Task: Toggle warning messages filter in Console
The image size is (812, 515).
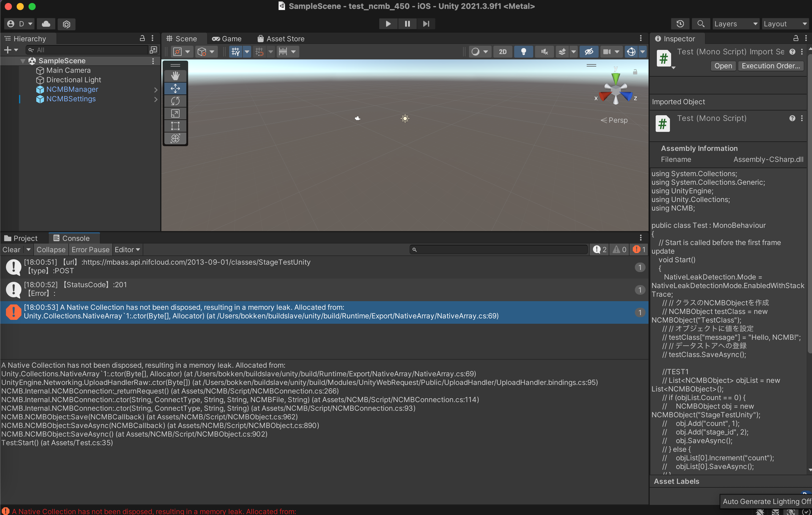Action: [619, 249]
